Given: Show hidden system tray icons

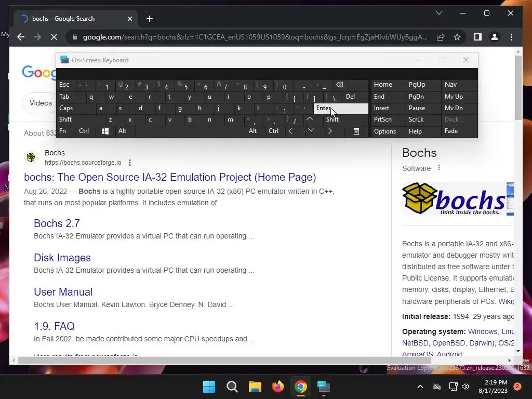Looking at the screenshot, I should tap(420, 387).
